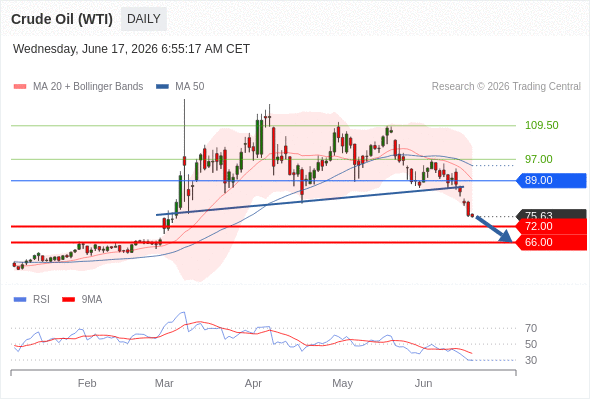Click the Crude Oil (WTI) title
The image size is (590, 400).
pyautogui.click(x=62, y=19)
